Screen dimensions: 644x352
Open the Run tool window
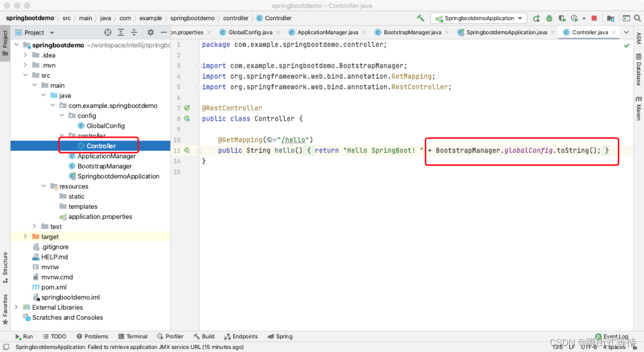[x=24, y=336]
